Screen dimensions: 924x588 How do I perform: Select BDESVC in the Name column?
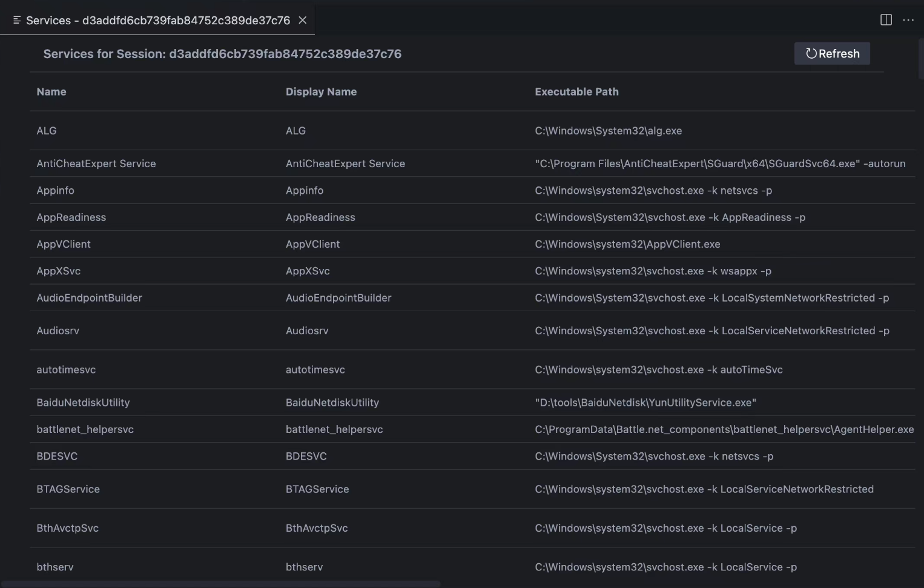57,456
